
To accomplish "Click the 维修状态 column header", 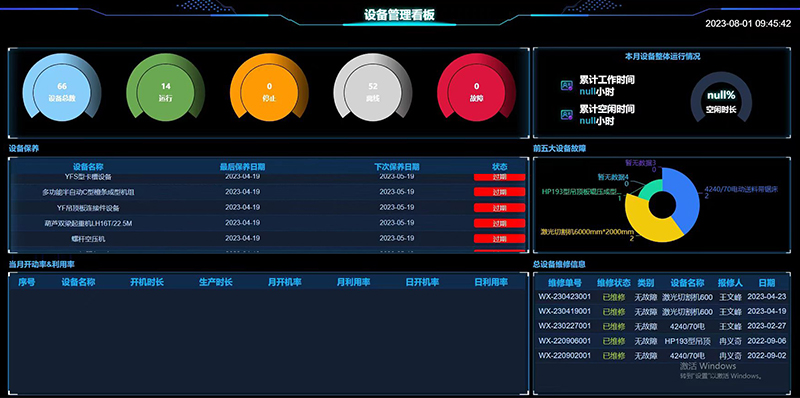I will pos(614,283).
